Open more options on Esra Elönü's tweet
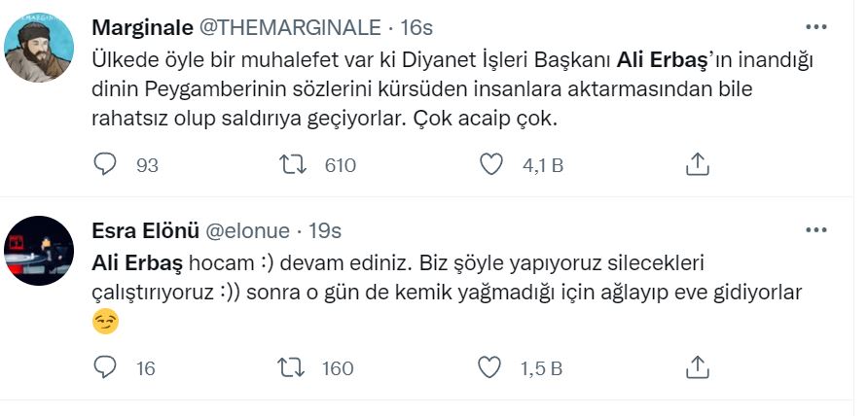 point(815,230)
